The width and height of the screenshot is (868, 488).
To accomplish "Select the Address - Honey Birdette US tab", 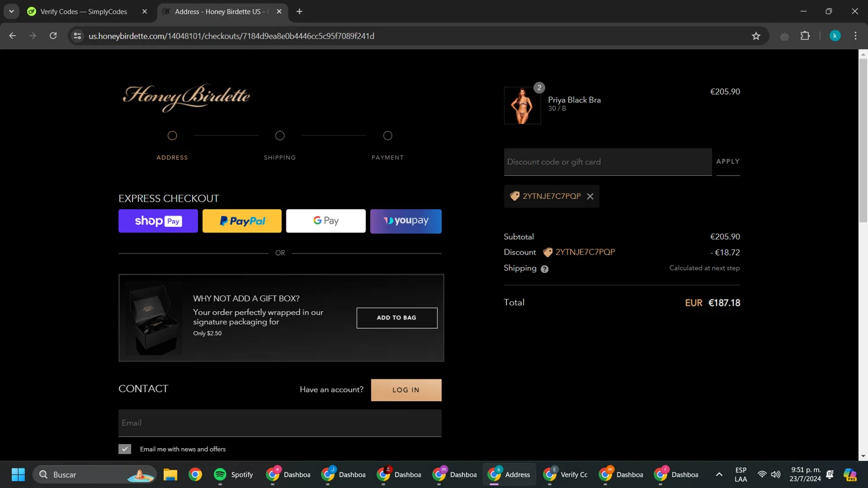I will (221, 12).
